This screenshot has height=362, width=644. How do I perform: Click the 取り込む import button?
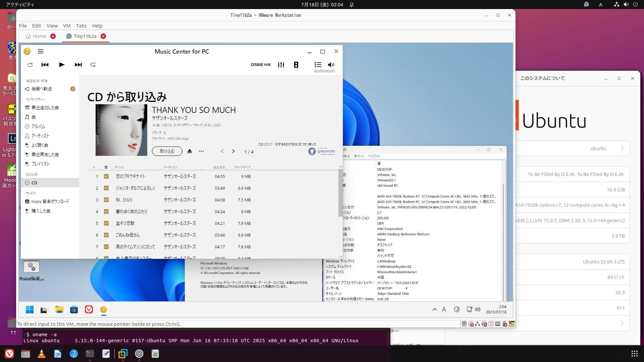(167, 151)
